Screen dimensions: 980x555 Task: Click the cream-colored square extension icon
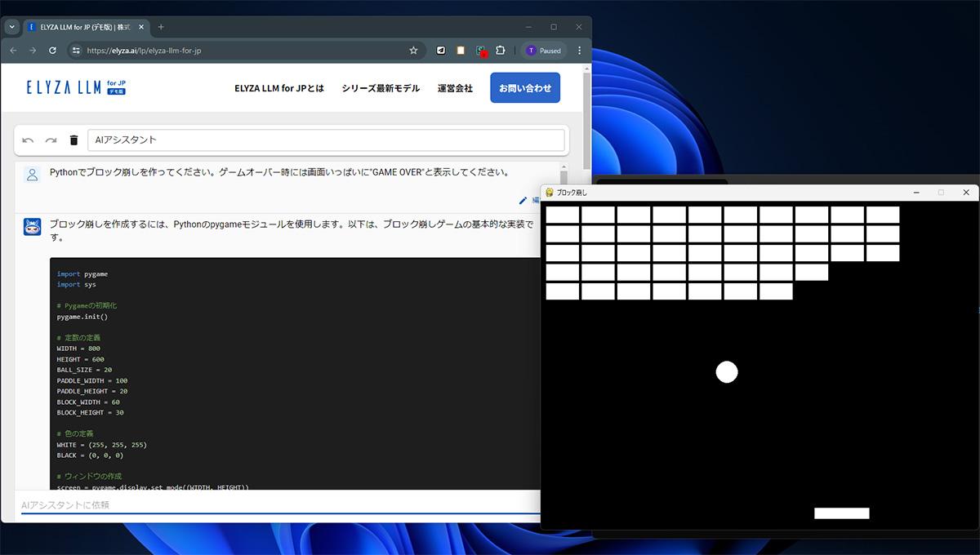461,51
